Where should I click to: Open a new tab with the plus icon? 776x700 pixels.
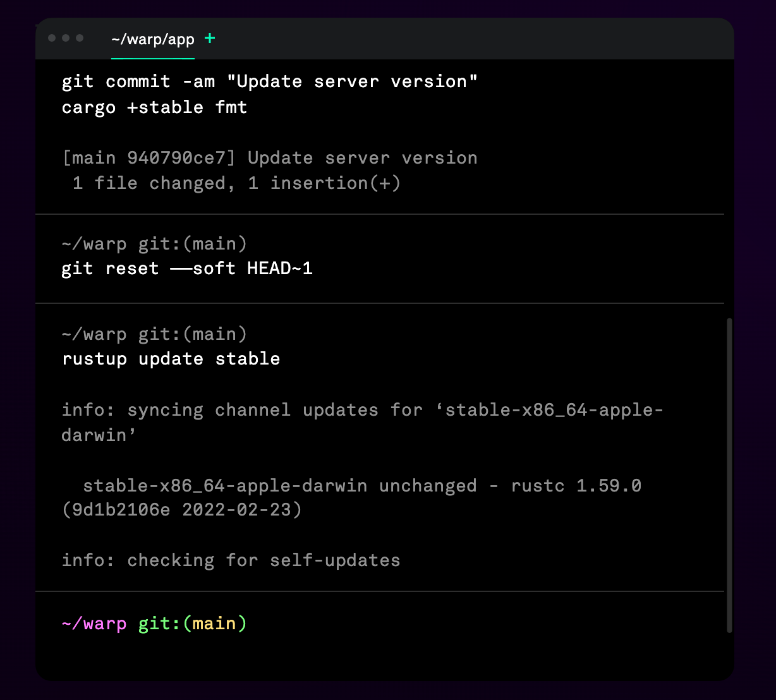click(210, 39)
